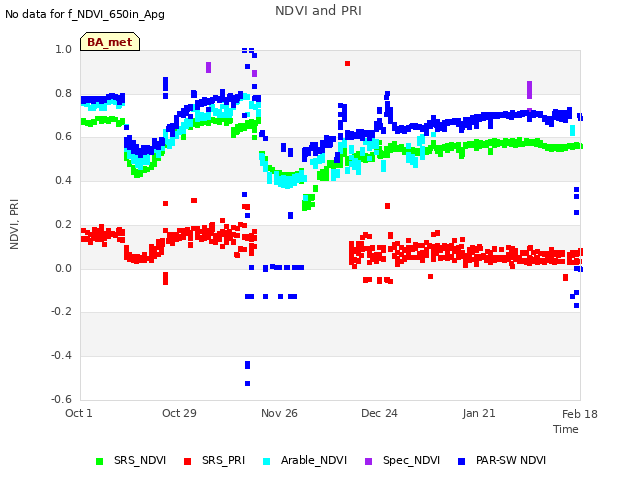640x480 pixels.
Task: Click the 'No data for f_NDVI_650in_Apg' message
Action: 85,15
